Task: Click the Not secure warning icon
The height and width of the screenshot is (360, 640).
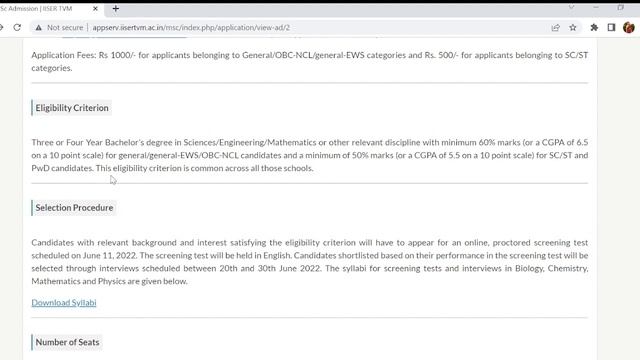Action: click(38, 27)
